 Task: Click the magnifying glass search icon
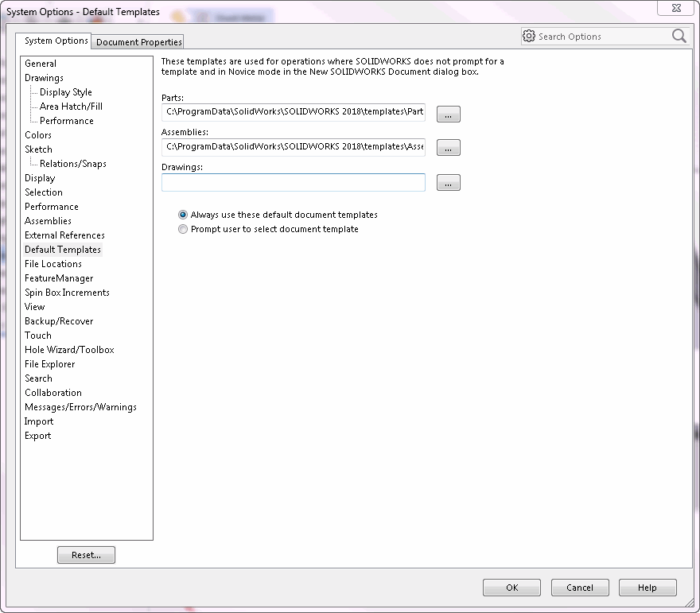pos(679,36)
